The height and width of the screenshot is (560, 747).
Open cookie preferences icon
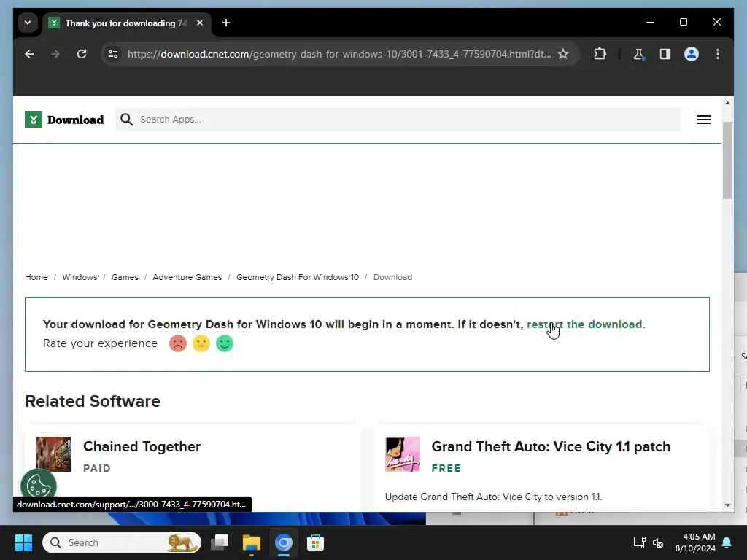tap(39, 486)
